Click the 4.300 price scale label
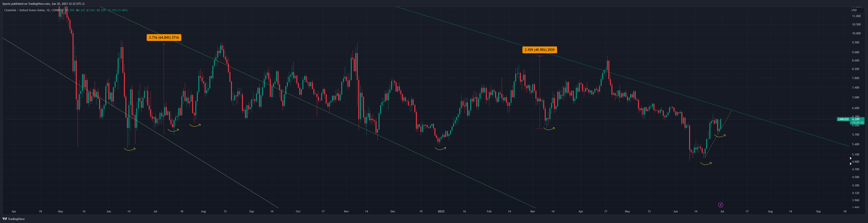 pyautogui.click(x=855, y=186)
